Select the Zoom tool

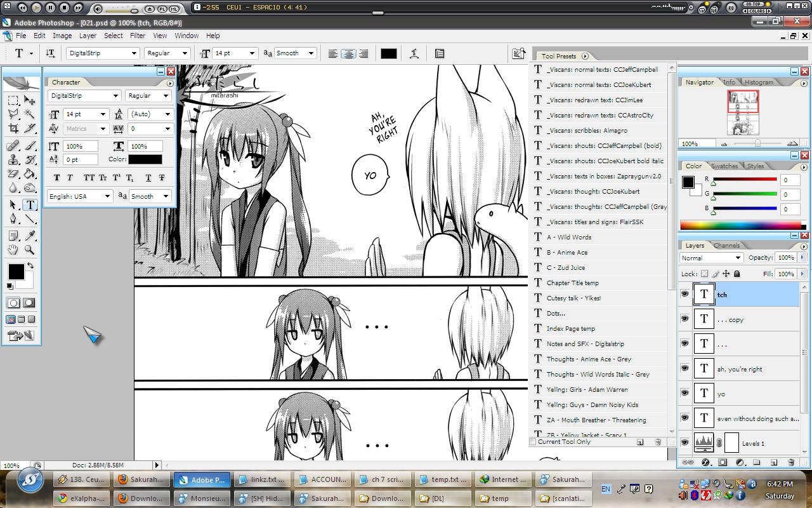click(x=30, y=250)
